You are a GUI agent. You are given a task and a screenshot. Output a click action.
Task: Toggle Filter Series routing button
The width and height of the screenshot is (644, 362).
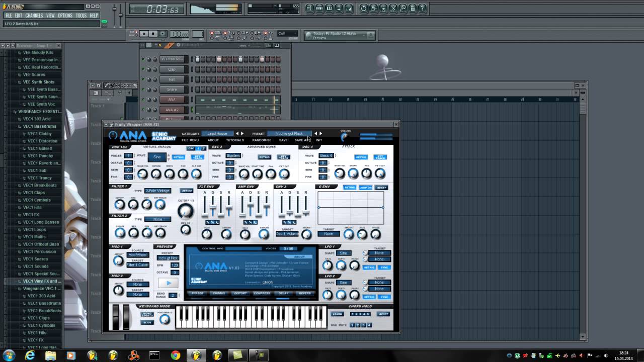point(187,191)
